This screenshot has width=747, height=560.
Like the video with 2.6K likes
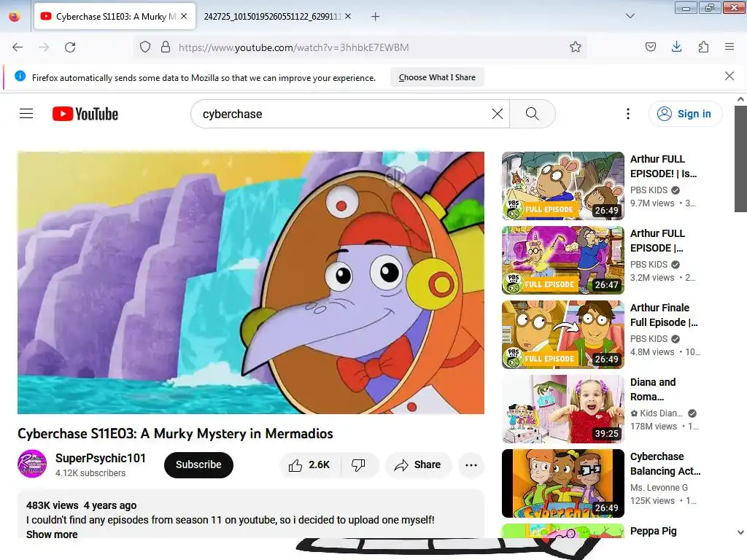click(309, 464)
